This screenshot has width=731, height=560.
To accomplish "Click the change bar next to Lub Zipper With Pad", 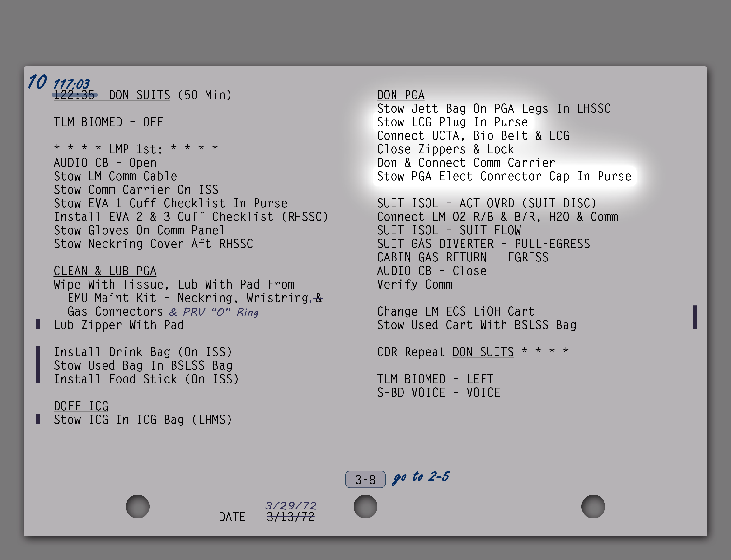I will point(38,324).
